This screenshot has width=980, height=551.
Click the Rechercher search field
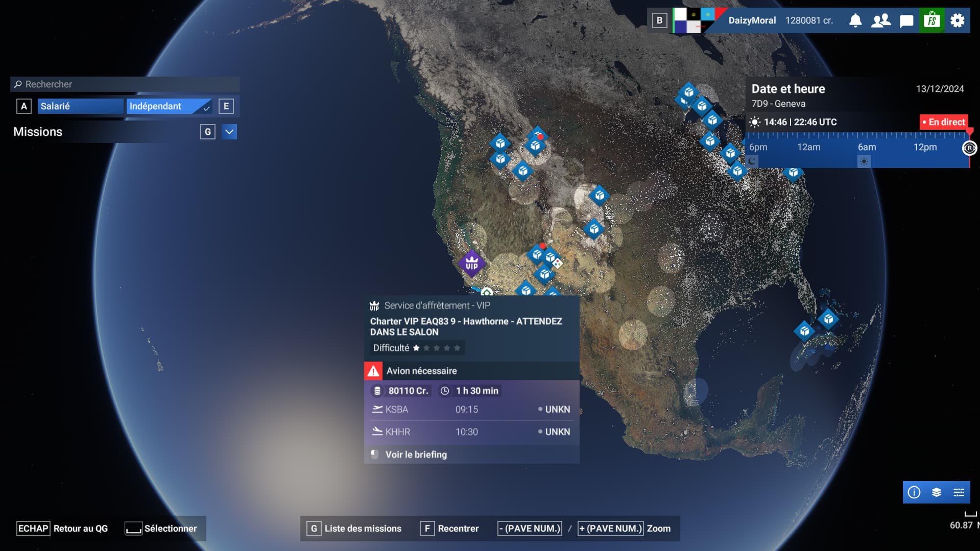coord(125,84)
